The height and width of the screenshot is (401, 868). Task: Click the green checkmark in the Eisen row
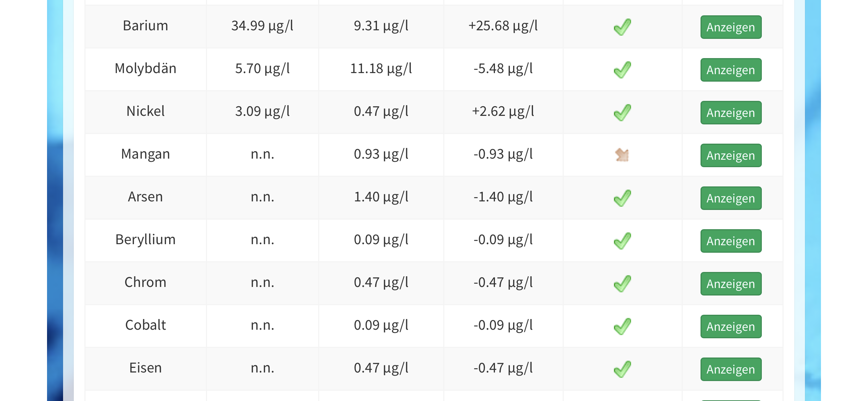(622, 369)
